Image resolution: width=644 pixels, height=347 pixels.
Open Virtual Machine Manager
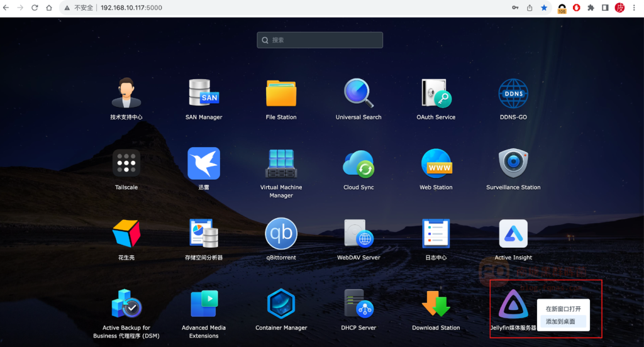pos(281,164)
